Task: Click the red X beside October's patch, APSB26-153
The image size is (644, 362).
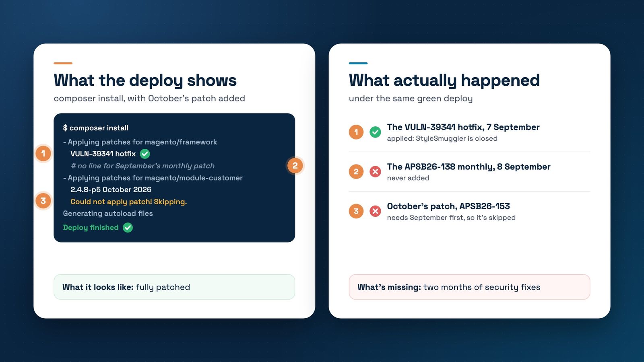Action: coord(375,211)
